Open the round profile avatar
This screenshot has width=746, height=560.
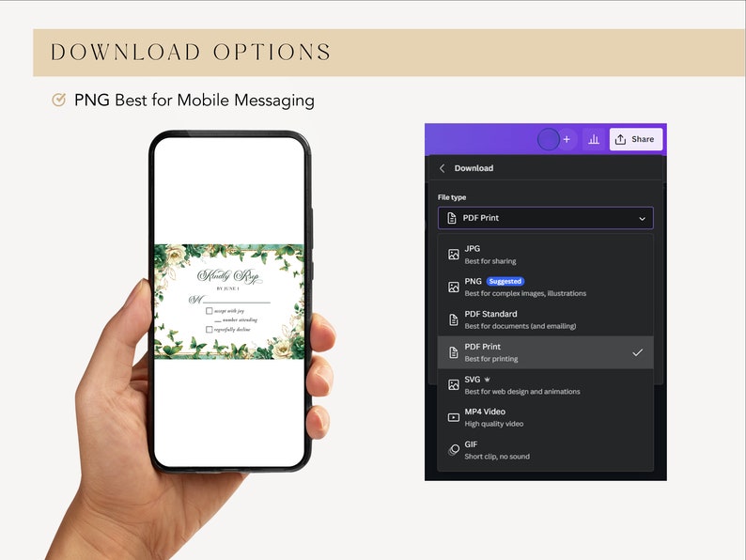pos(548,139)
